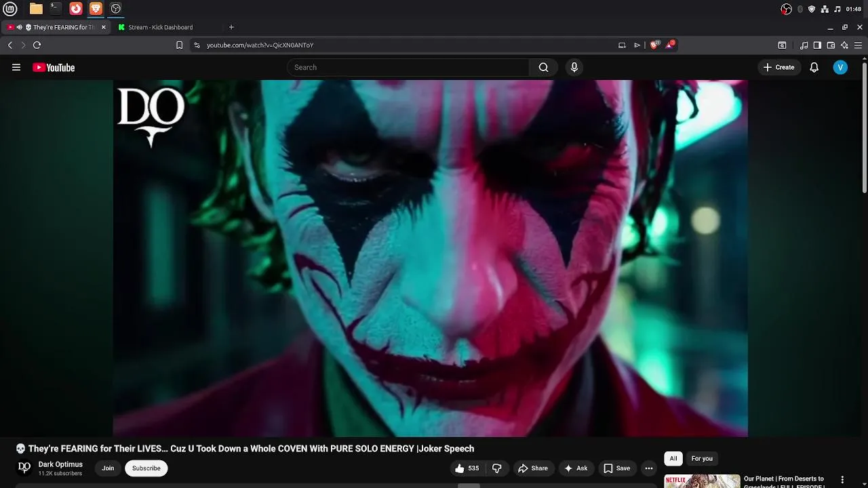Open the Brave main hamburger menu
The image size is (868, 488).
click(x=858, y=45)
